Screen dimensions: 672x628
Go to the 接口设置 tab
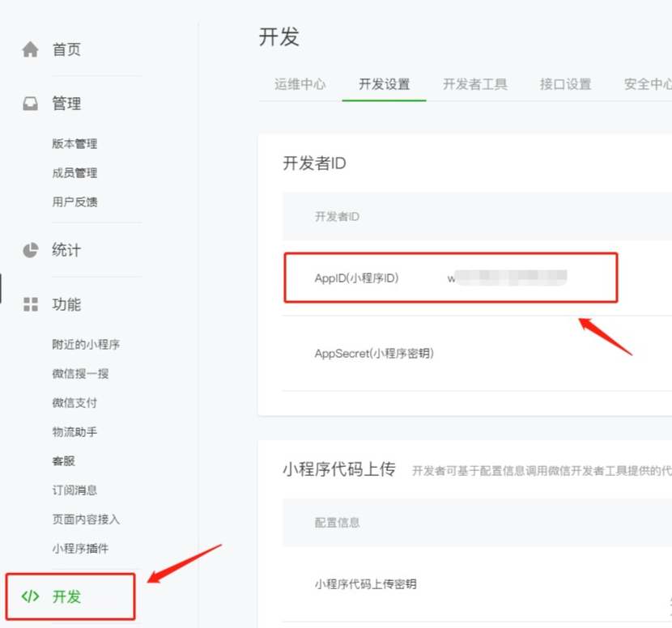tap(565, 84)
